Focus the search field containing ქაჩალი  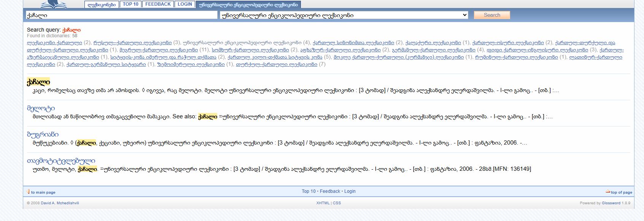point(121,15)
